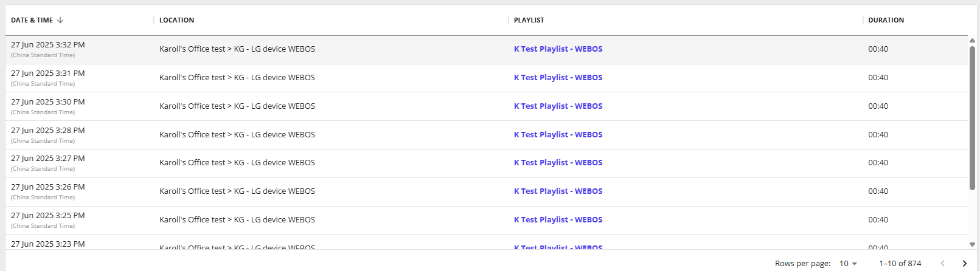Click the China Standard Time note under 3:32 PM
The height and width of the screenshot is (271, 980).
(x=43, y=55)
